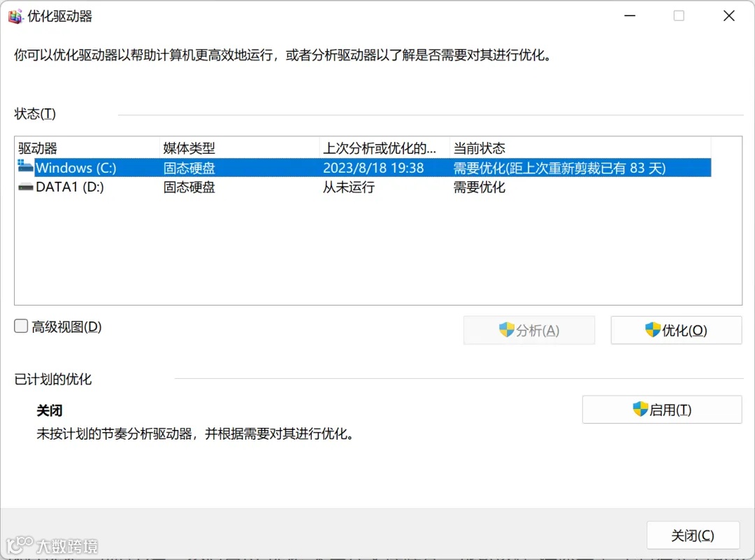Click the 优化(O) button
Screen dimensions: 755x560
click(676, 330)
